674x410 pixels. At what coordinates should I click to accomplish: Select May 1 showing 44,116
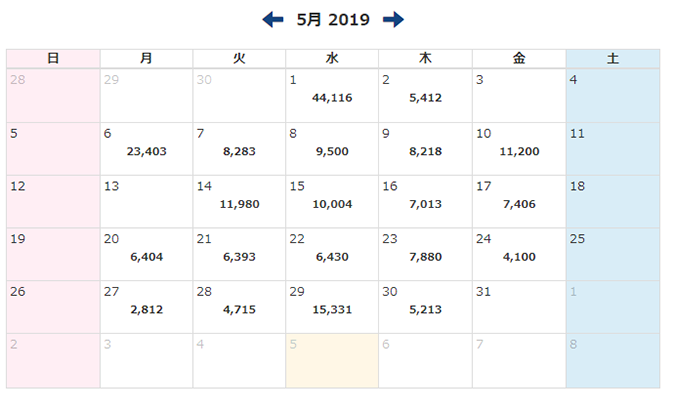click(x=332, y=96)
